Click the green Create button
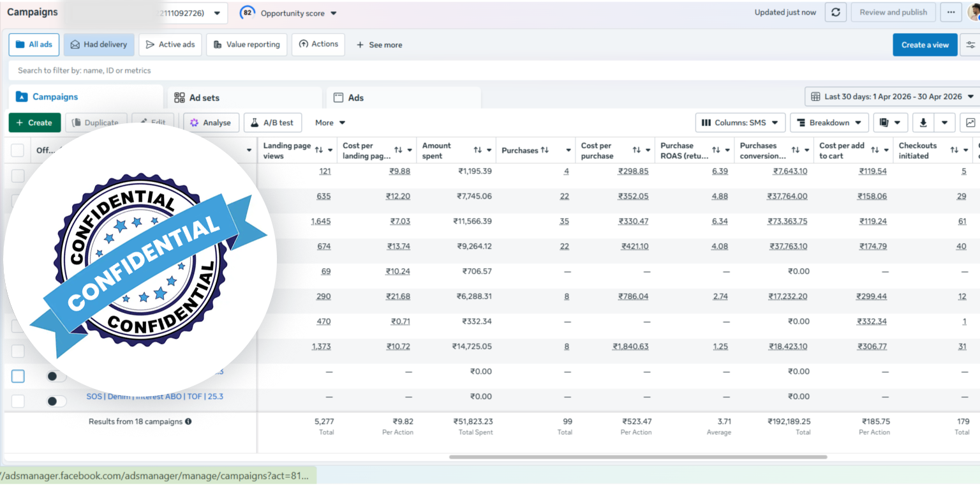Screen dimensions: 980x486 click(34, 123)
